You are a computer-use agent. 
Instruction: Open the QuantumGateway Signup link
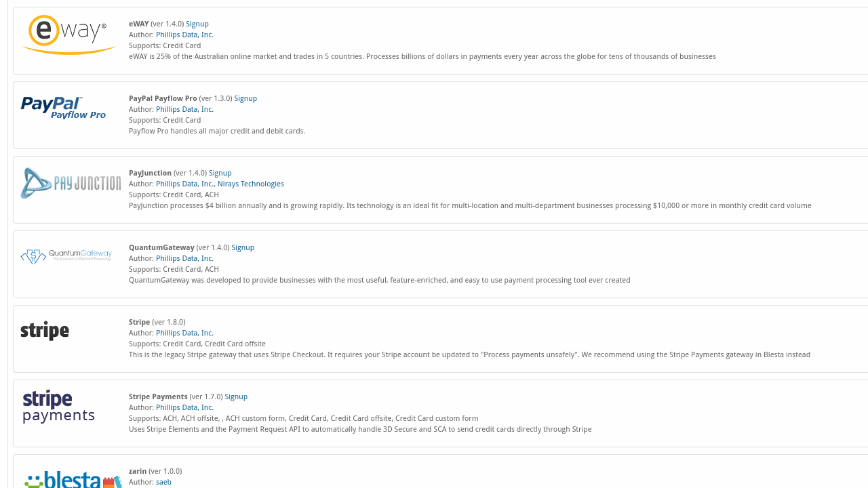243,247
